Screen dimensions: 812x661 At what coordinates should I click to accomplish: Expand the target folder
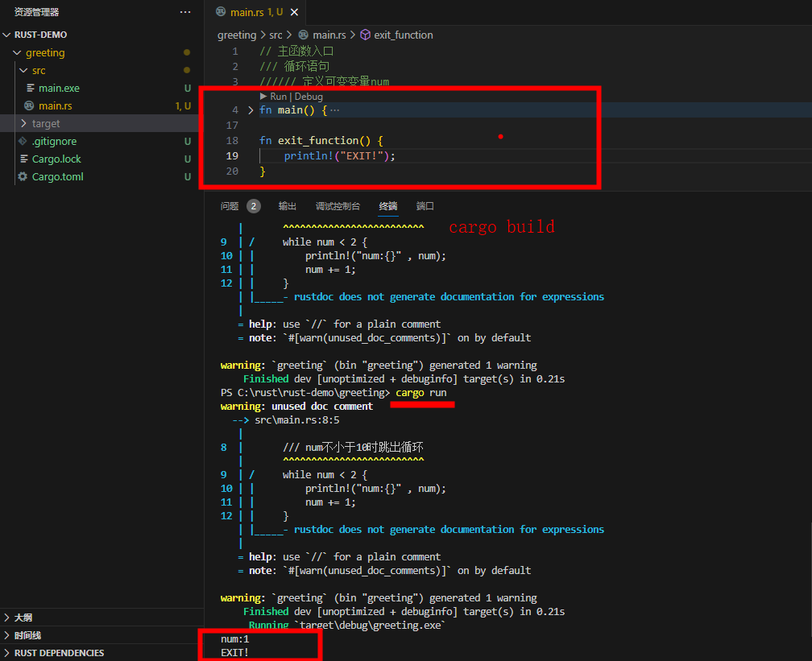click(23, 123)
